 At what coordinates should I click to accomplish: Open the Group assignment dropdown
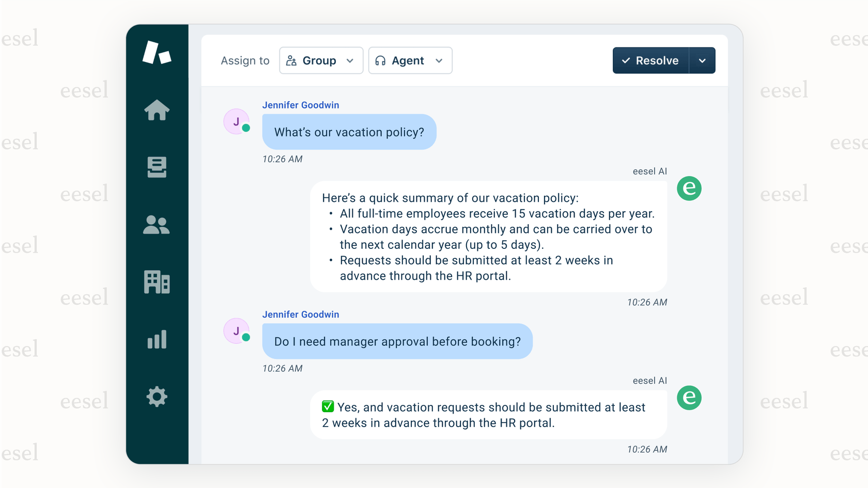pos(321,60)
